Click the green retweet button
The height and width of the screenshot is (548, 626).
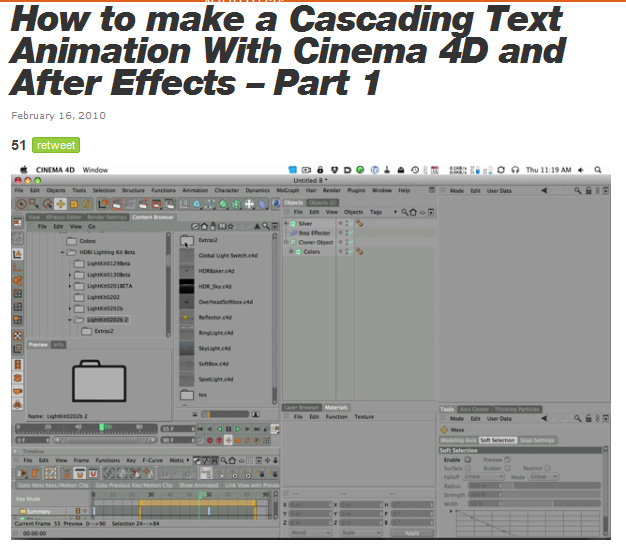[56, 145]
